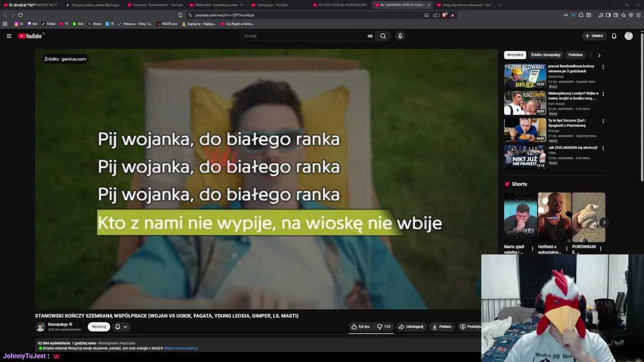Select the Źródło: Konopskyy filter chip
The width and height of the screenshot is (644, 362).
tap(545, 55)
